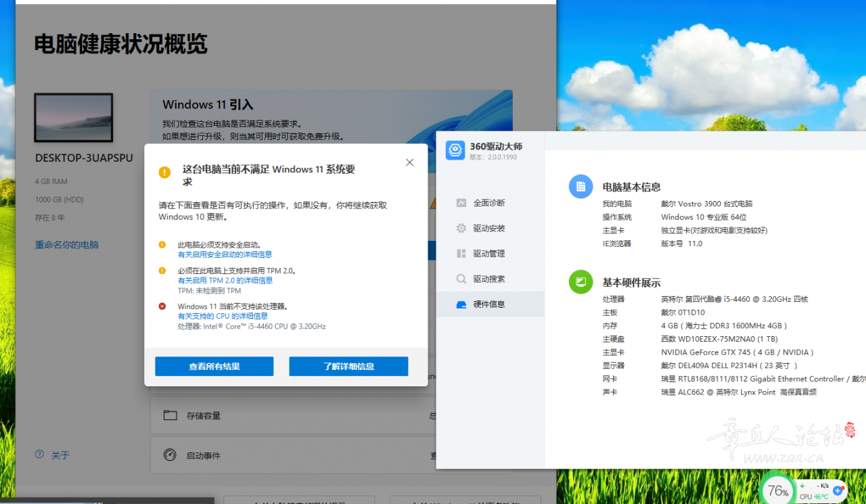
Task: Click the folder icon beside 存储容量
Action: (170, 415)
